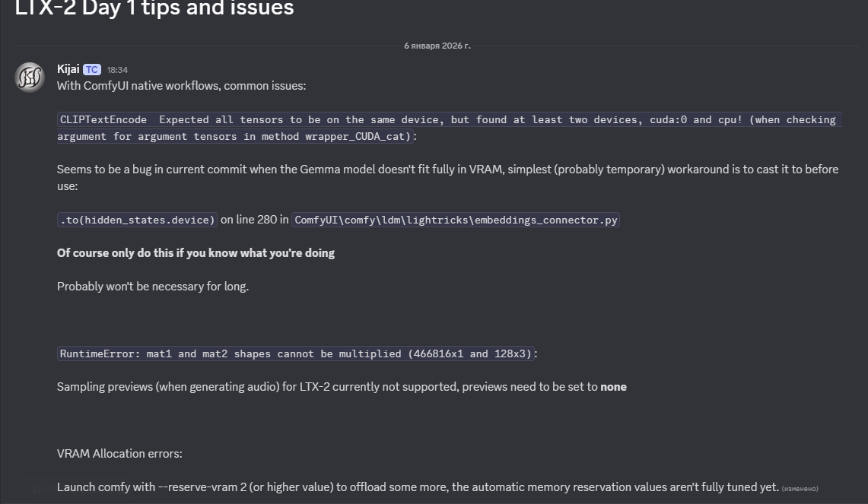
Task: Click Kijai's profile avatar
Action: tap(30, 78)
